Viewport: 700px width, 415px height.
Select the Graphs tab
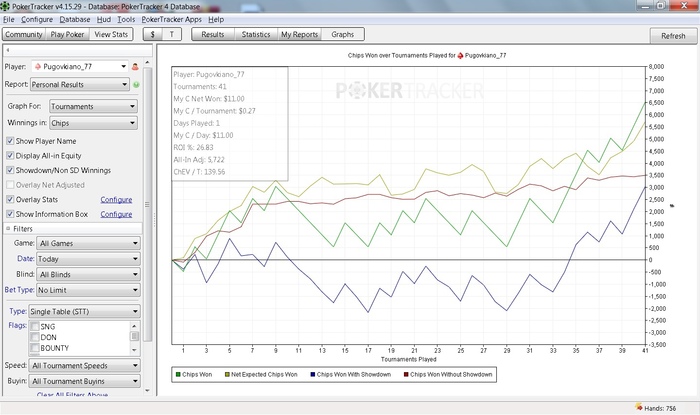click(342, 34)
